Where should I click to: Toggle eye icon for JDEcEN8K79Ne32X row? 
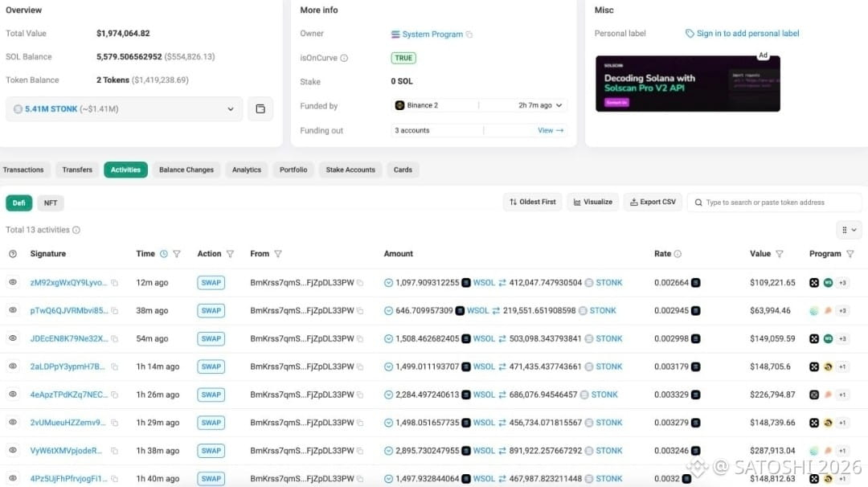point(13,338)
